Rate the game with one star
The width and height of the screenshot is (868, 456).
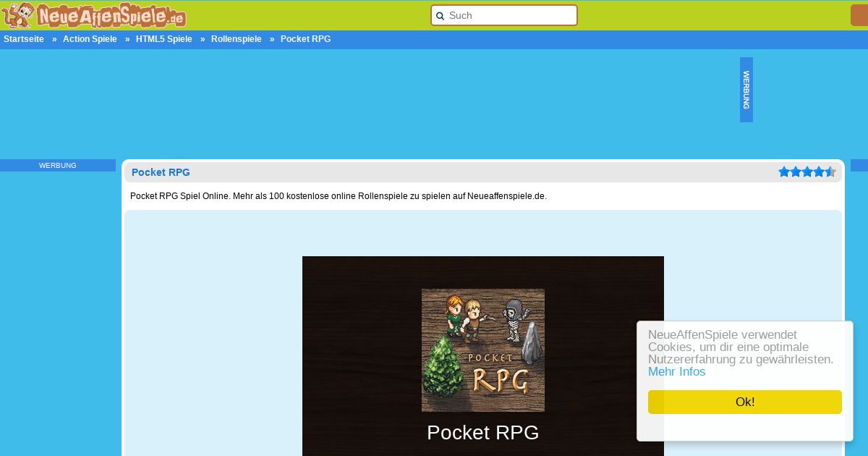coord(784,172)
